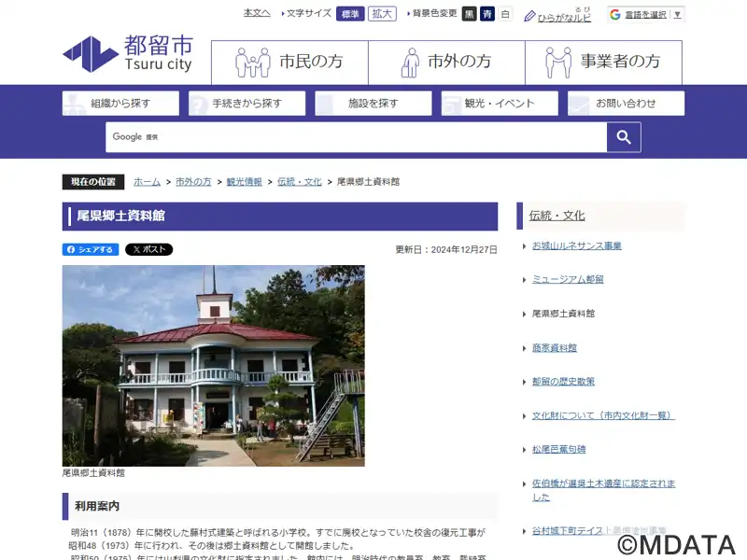Click the last breadcrumb item 尾県郷土資料館
This screenshot has width=747, height=560.
(x=368, y=182)
